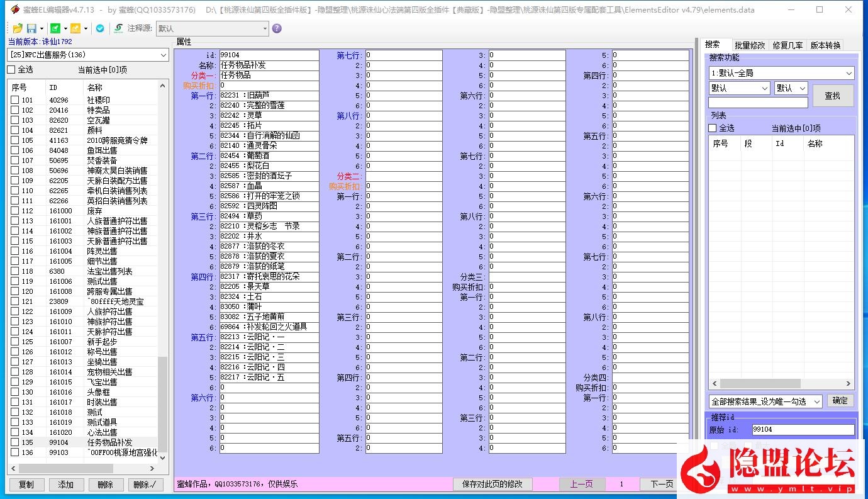Select row 134 心法出售
Screen dimensions: 868x499
[82, 432]
